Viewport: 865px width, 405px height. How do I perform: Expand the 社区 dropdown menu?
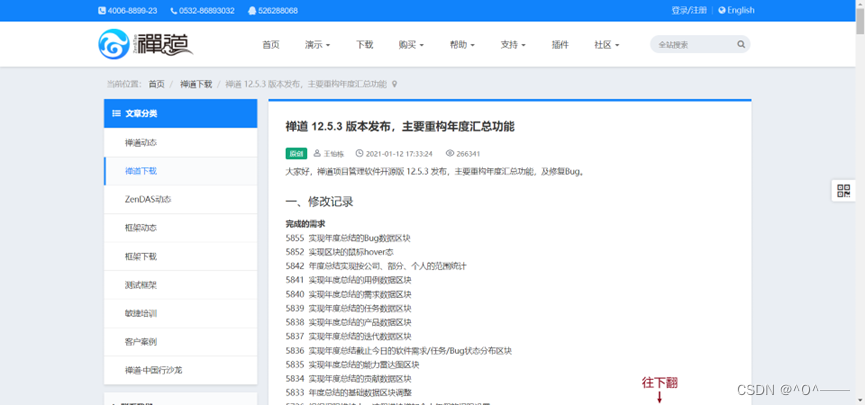[x=607, y=45]
